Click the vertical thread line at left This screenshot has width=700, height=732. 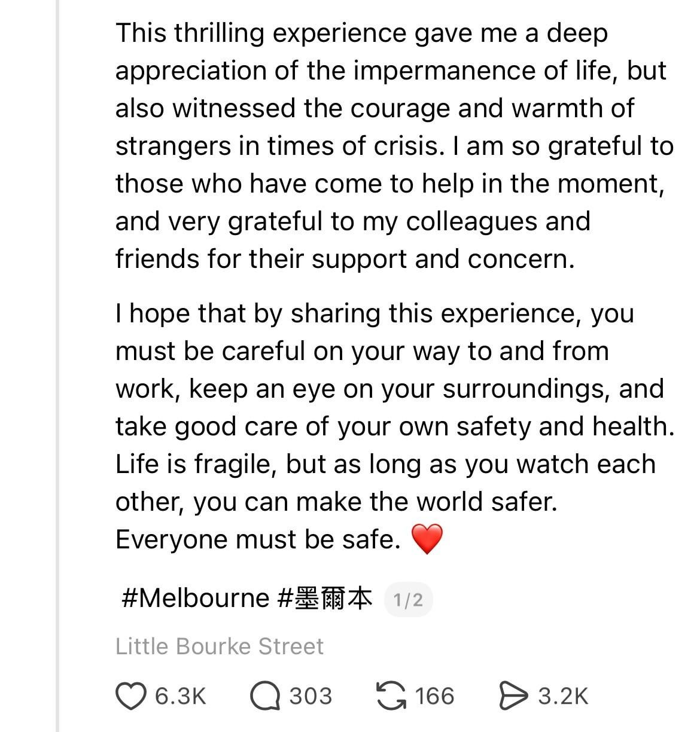[x=57, y=359]
